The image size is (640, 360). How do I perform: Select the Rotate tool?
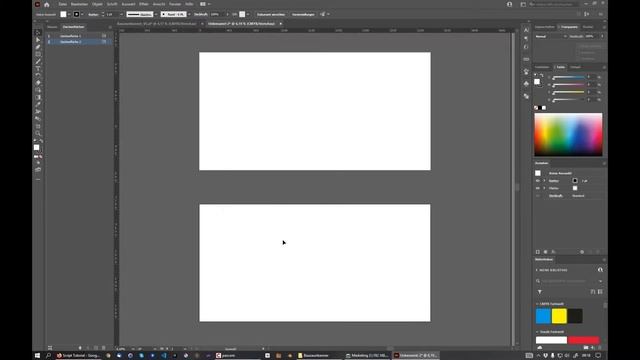point(38,76)
